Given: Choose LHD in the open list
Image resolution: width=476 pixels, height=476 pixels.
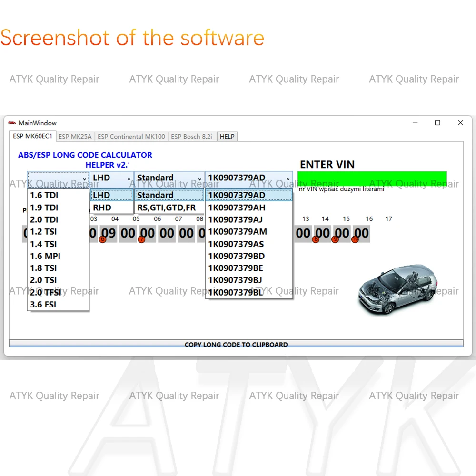Looking at the screenshot, I should point(112,195).
